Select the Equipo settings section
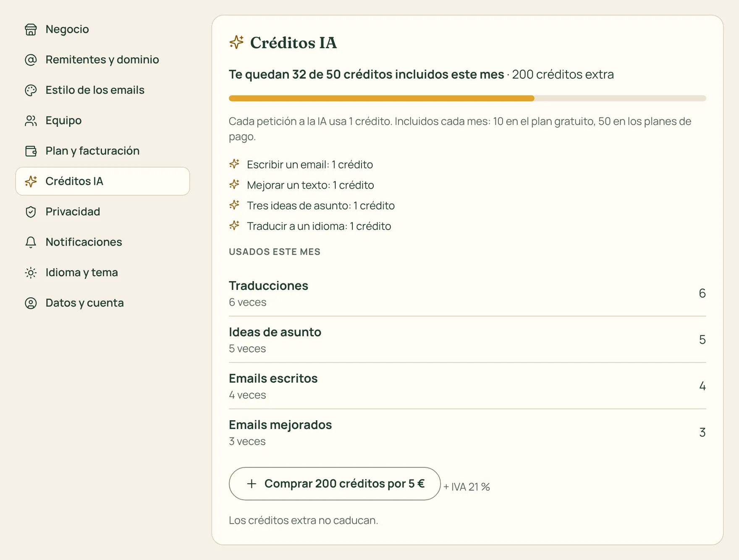Image resolution: width=739 pixels, height=560 pixels. (102, 120)
